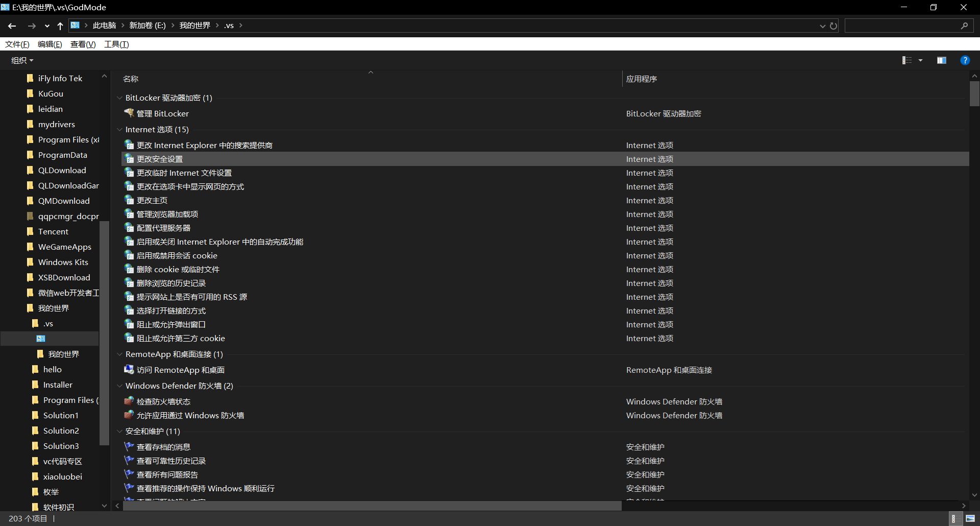Image resolution: width=980 pixels, height=526 pixels.
Task: Click the horizontal scrollbar thumb
Action: tap(372, 506)
